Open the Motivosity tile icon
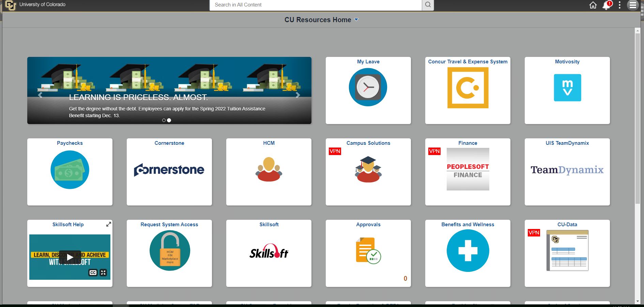 point(567,88)
